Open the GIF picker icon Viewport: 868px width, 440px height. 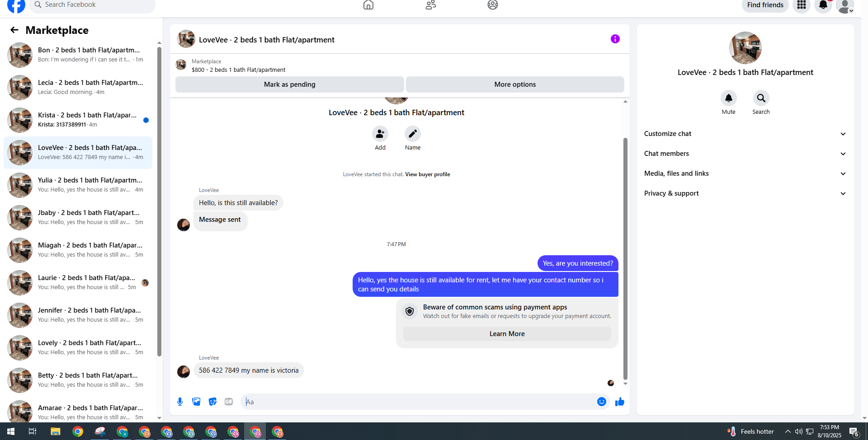pyautogui.click(x=229, y=402)
